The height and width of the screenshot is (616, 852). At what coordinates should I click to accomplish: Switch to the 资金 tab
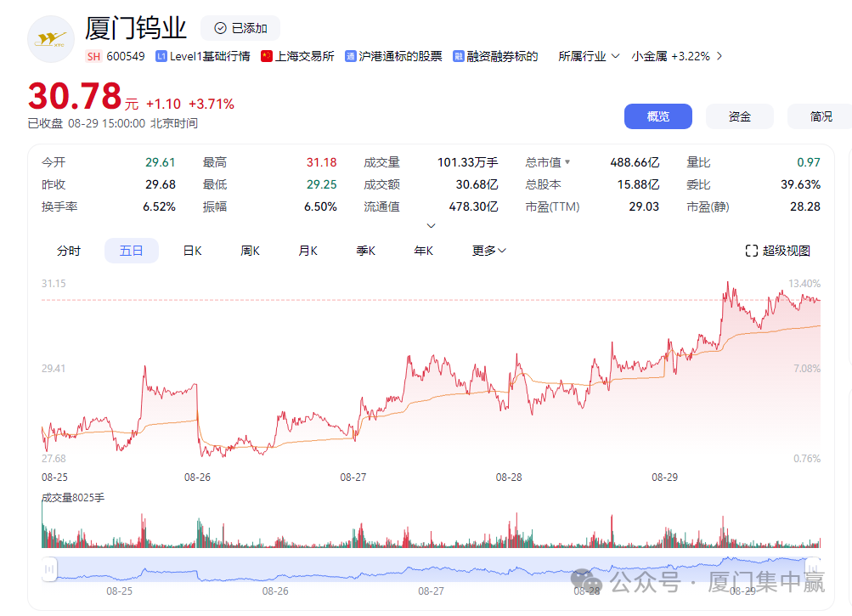[x=738, y=116]
